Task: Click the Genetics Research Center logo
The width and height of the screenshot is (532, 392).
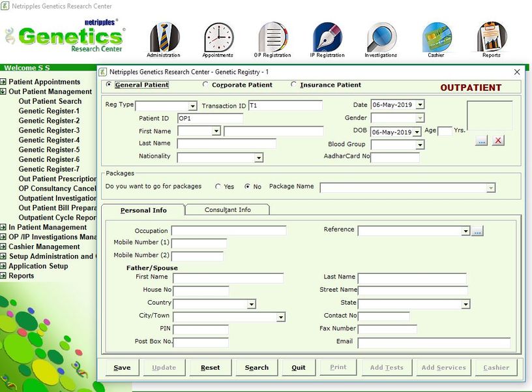Action: click(x=65, y=37)
